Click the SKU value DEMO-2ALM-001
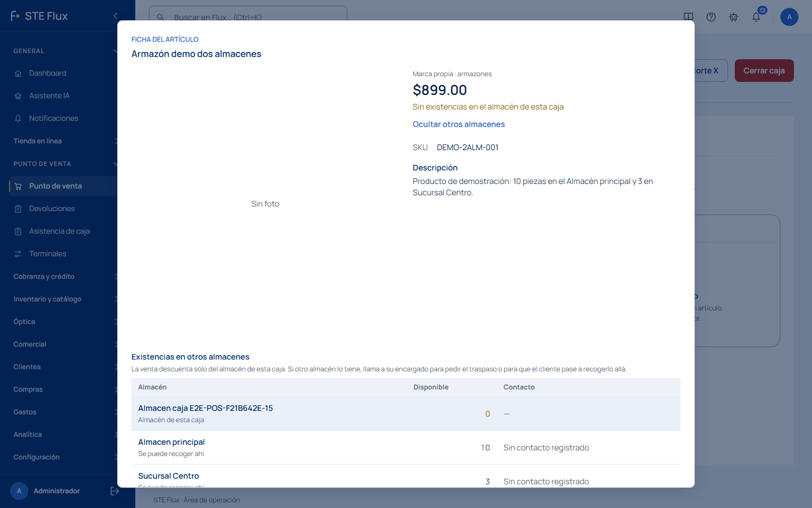The image size is (812, 508). pyautogui.click(x=467, y=147)
